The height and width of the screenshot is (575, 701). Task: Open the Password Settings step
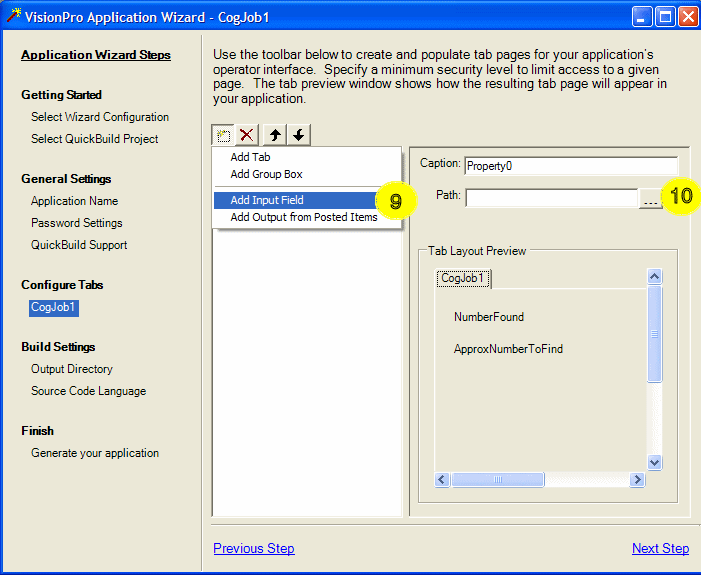point(76,223)
